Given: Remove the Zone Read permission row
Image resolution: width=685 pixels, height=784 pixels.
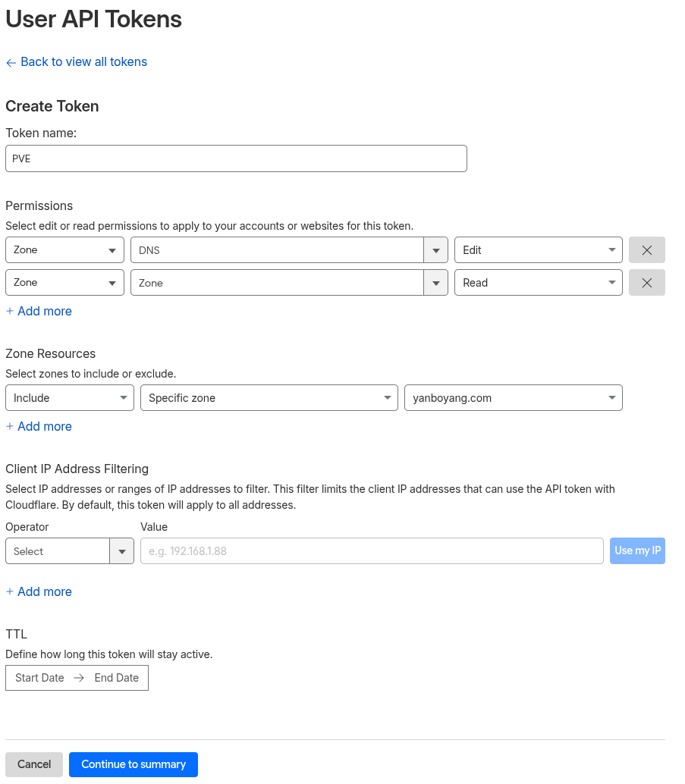Looking at the screenshot, I should (x=646, y=283).
